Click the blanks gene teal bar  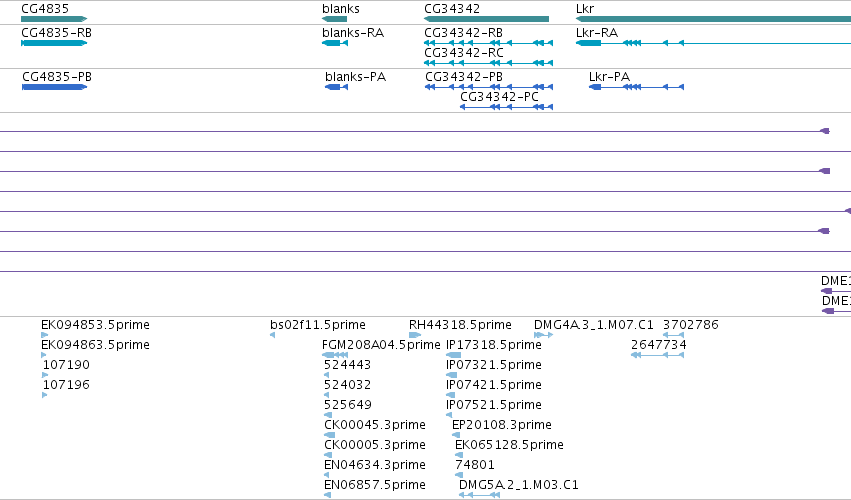(334, 19)
